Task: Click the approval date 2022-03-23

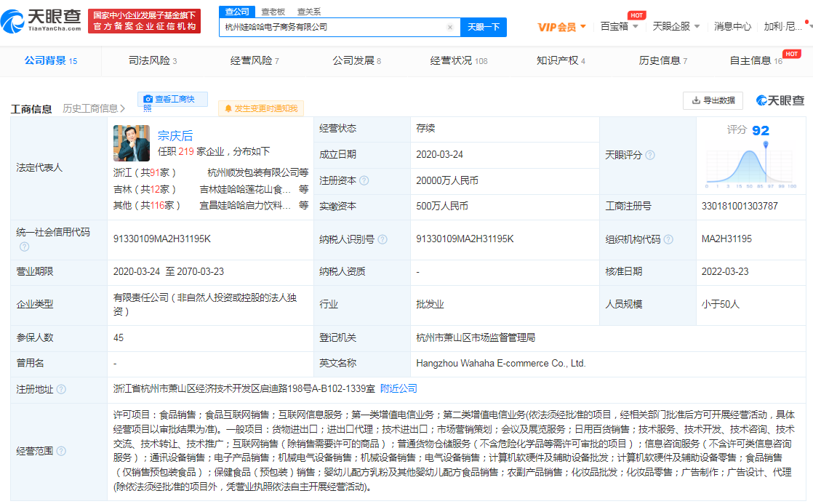Action: pyautogui.click(x=725, y=272)
